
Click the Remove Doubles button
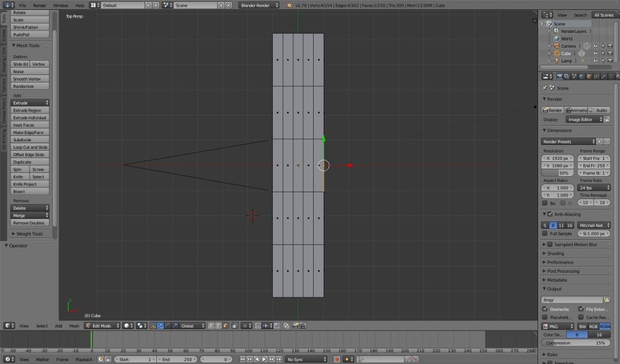30,223
